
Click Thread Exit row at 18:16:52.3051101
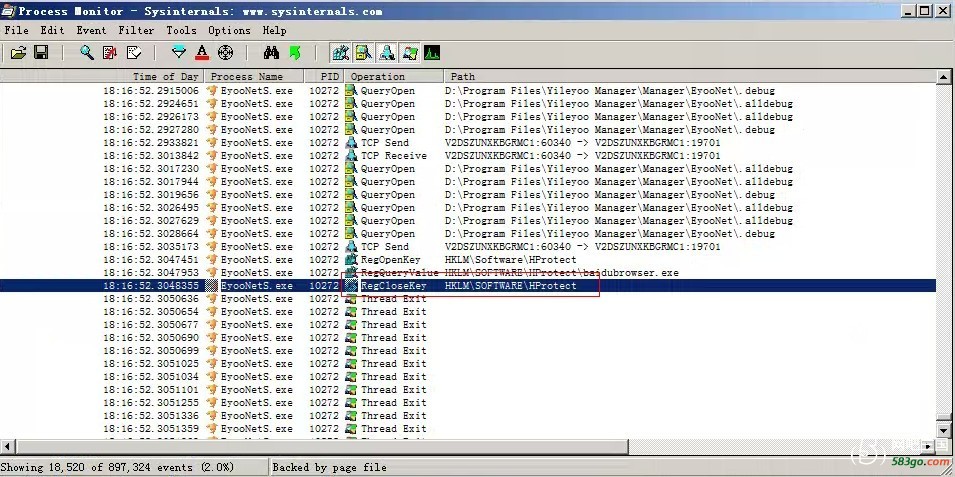pos(468,389)
